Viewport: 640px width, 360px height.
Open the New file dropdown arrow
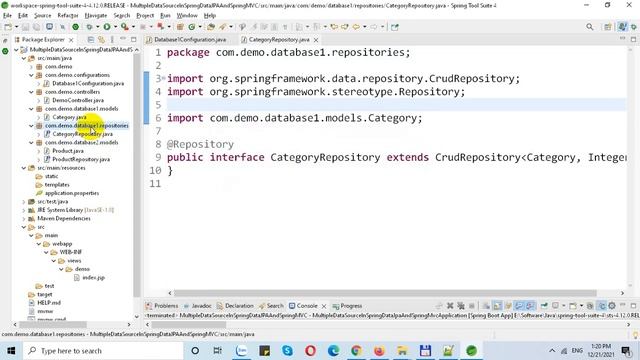[16, 27]
